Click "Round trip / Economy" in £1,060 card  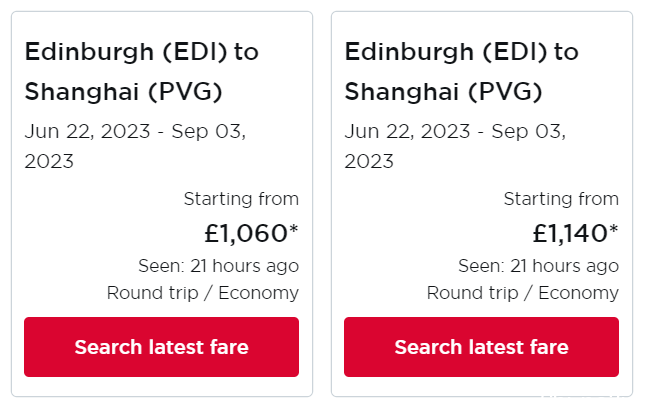tap(203, 293)
